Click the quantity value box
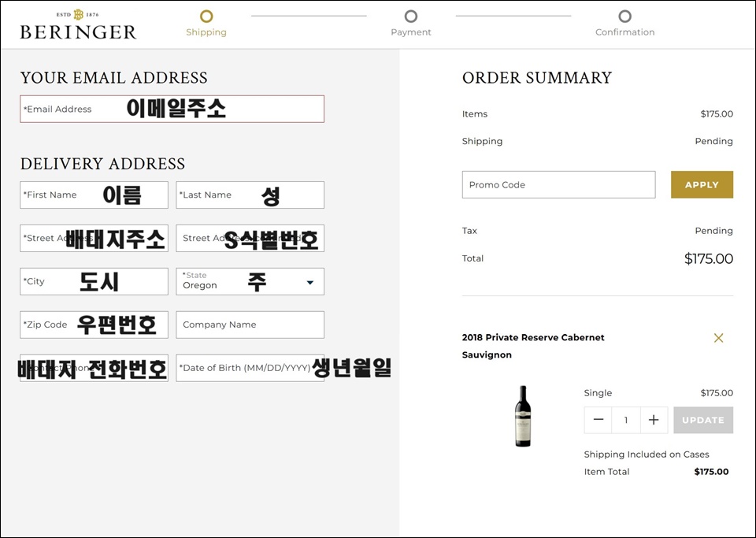Screen dimensions: 756x538 [x=626, y=420]
